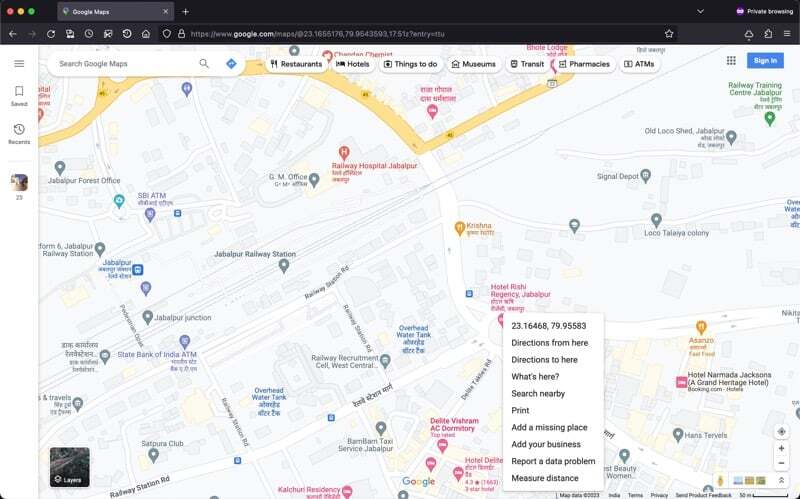
Task: Click the Hotel Narmada Jacksons hotel pin
Action: pos(681,382)
